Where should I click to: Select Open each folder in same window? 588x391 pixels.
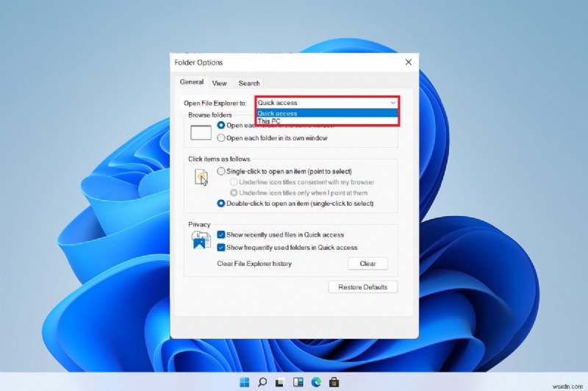221,125
